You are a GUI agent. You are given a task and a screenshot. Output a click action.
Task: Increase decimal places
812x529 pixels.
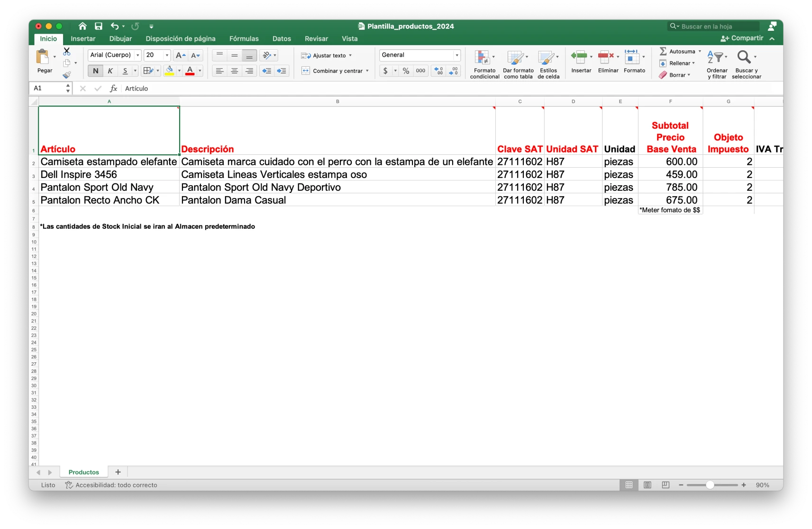click(439, 71)
